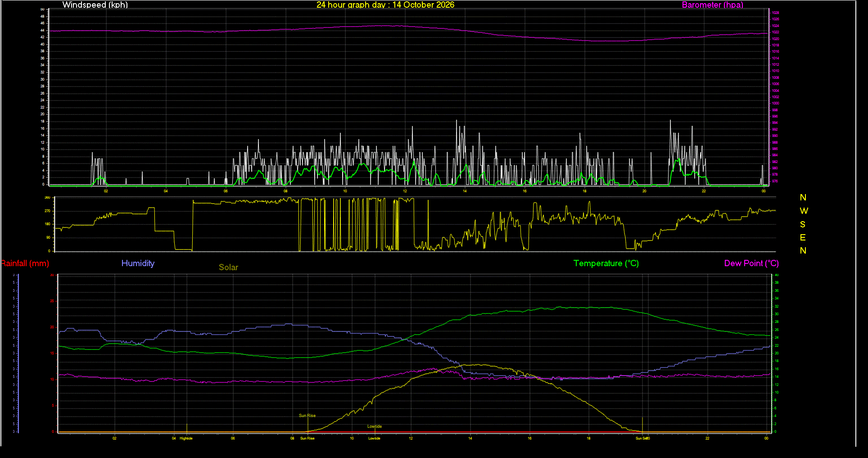The height and width of the screenshot is (458, 868).
Task: Click the 'Barometer (hpa)' label
Action: (x=712, y=5)
